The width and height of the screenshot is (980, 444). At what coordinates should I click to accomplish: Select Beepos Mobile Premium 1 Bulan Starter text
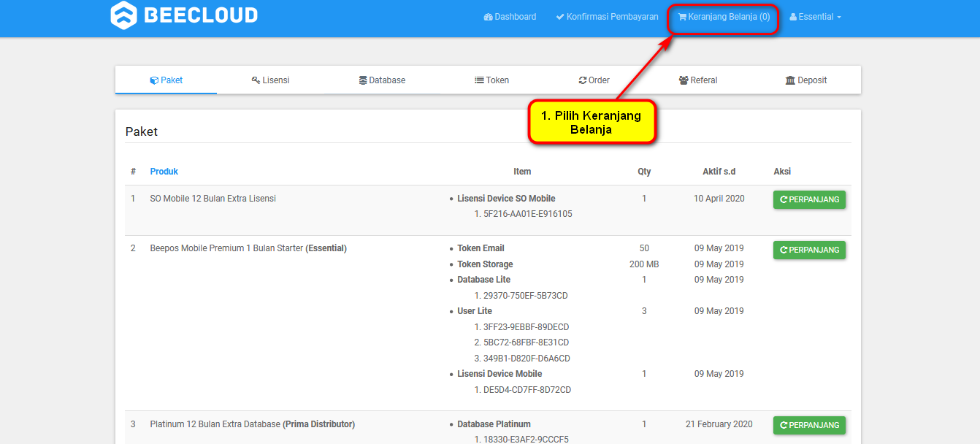226,248
